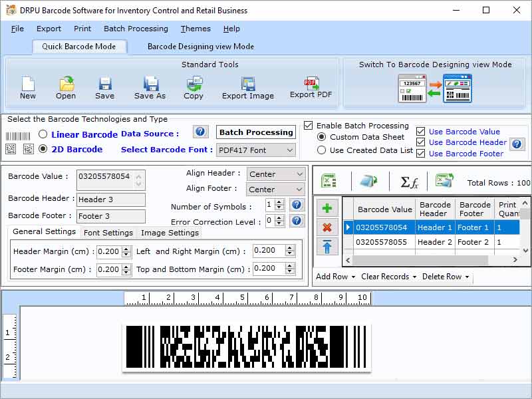Add a new row using the green plus icon
The image size is (532, 399).
tap(327, 207)
